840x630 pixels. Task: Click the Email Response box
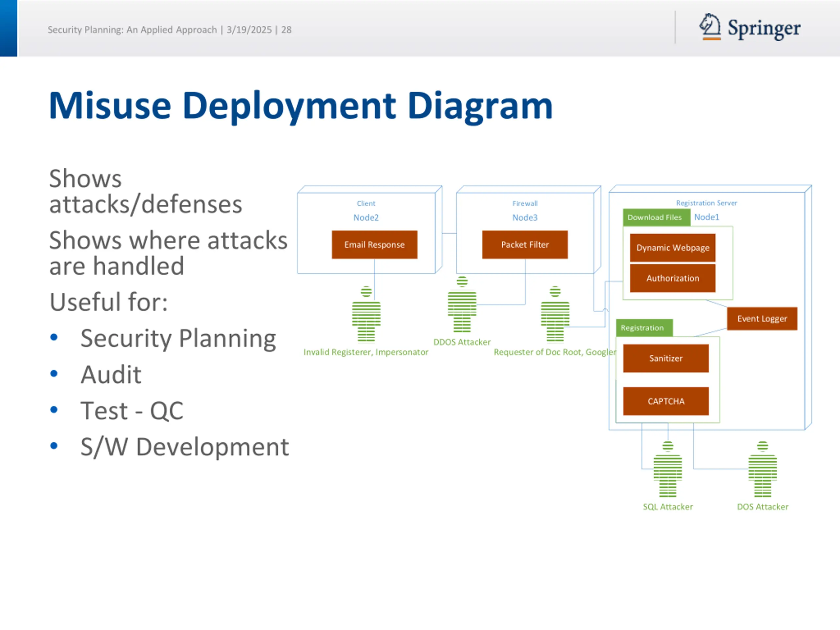coord(374,244)
